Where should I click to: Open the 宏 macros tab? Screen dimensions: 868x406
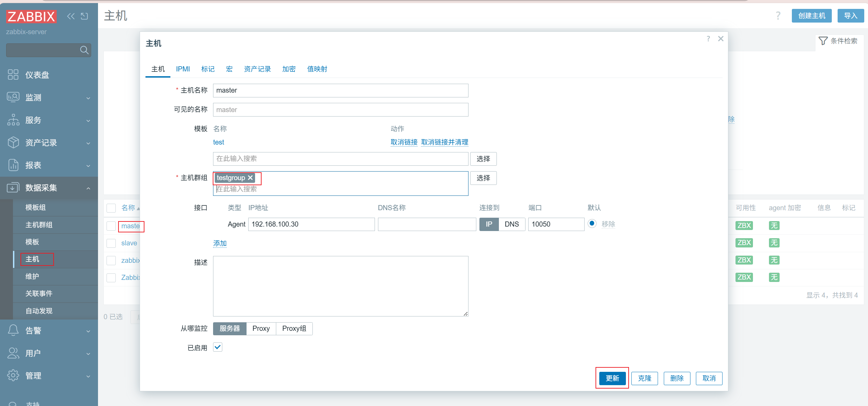coord(229,69)
